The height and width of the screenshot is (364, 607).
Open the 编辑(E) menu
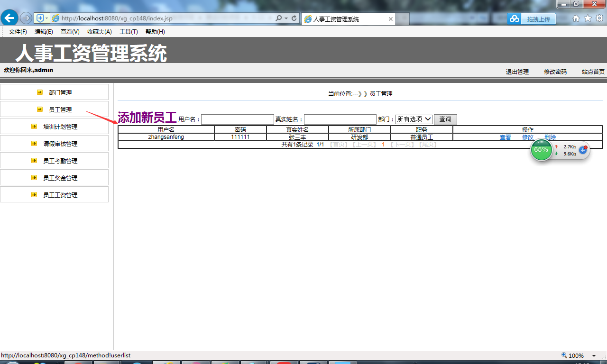(x=44, y=32)
